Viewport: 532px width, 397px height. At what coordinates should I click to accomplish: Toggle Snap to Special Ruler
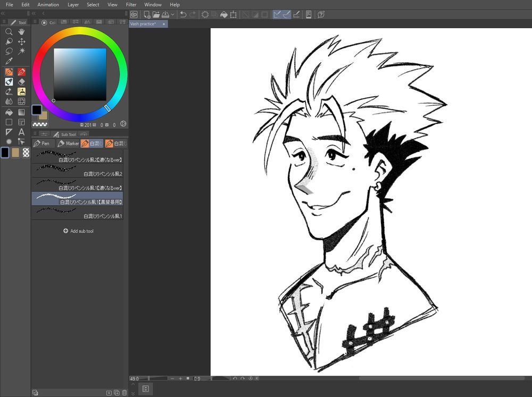287,14
